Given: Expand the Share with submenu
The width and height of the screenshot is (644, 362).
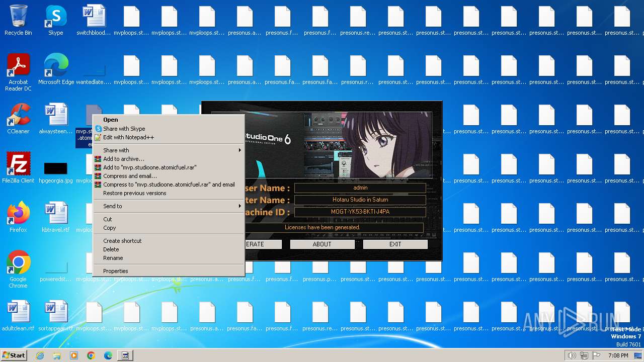Looking at the screenshot, I should point(169,150).
